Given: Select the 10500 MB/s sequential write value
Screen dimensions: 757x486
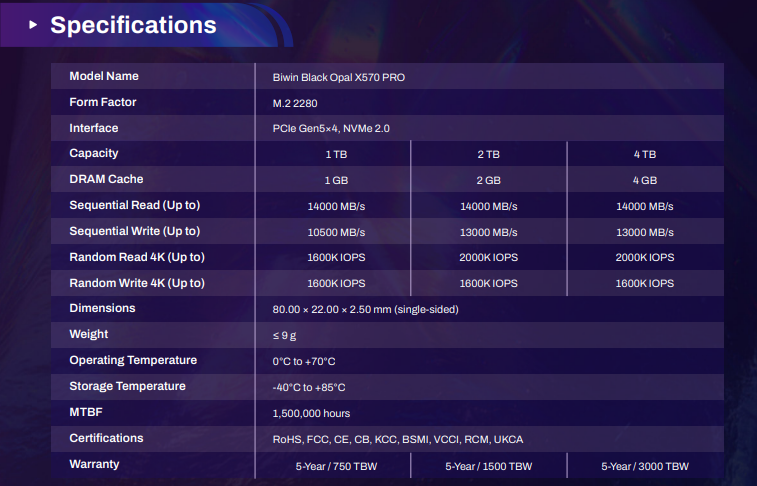Looking at the screenshot, I should (336, 232).
